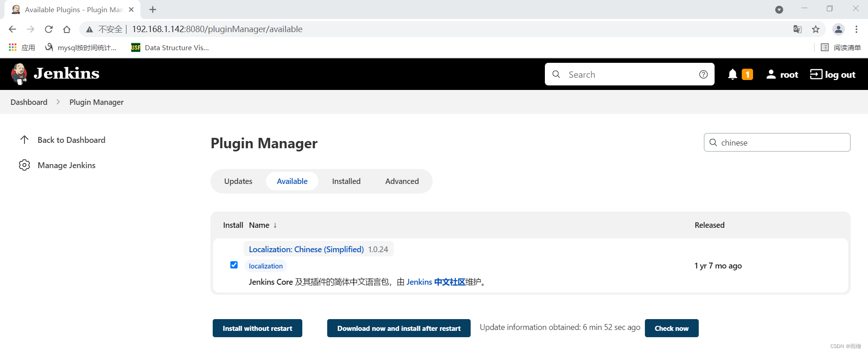Screen dimensions: 868x353
Task: Click the Jenkins butler logo
Action: 19,74
